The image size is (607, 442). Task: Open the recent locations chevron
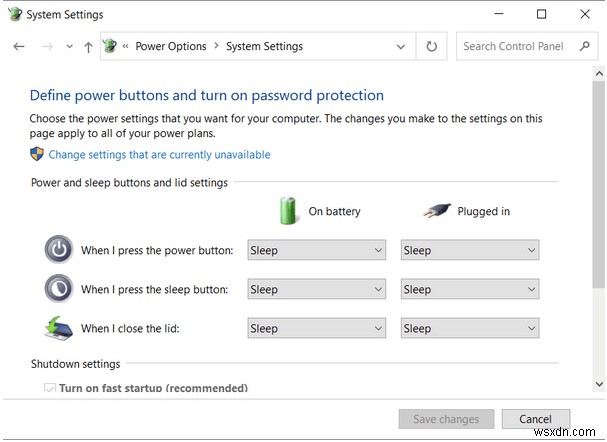(x=70, y=47)
